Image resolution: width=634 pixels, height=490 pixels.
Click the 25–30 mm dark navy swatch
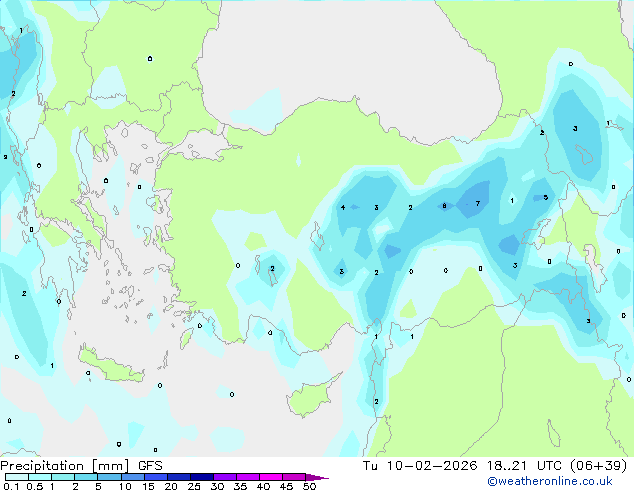202,477
